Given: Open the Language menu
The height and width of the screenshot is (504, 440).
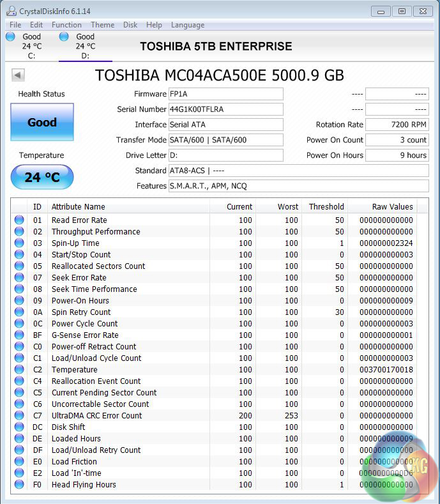Looking at the screenshot, I should coord(188,25).
